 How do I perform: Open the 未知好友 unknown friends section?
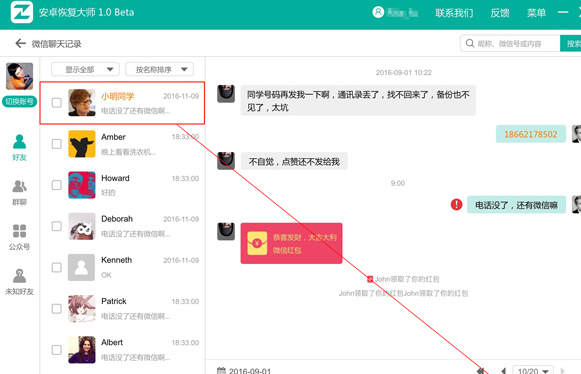pyautogui.click(x=19, y=282)
